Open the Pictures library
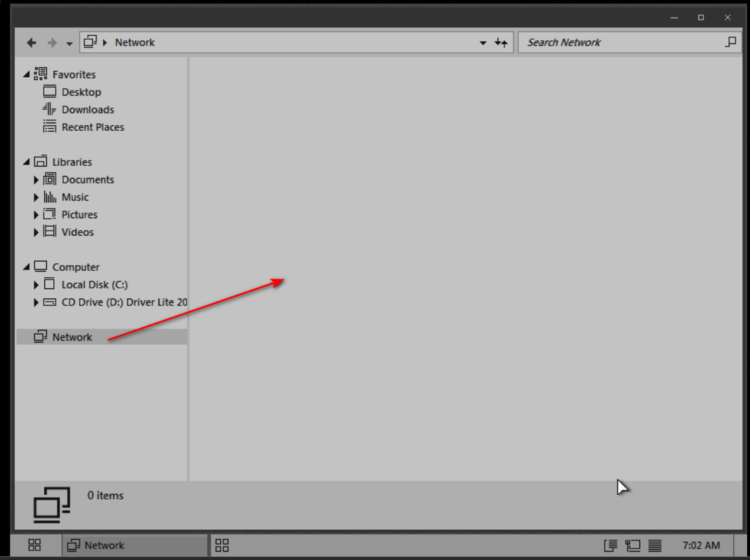Screen dimensions: 750x560 click(x=79, y=215)
